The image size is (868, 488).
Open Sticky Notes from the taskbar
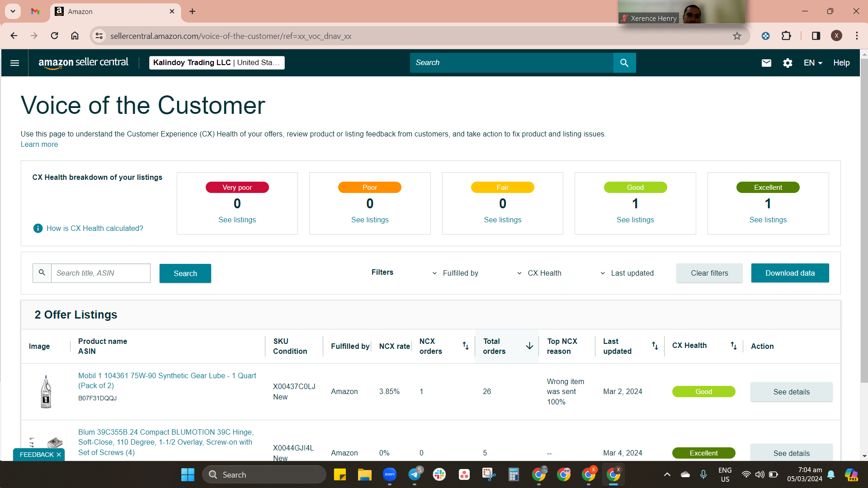(340, 474)
